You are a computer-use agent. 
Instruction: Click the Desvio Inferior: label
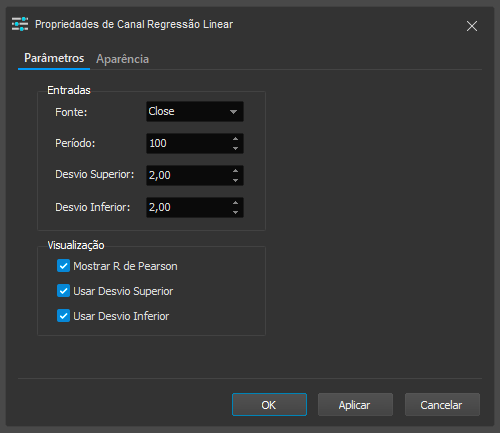pyautogui.click(x=93, y=207)
